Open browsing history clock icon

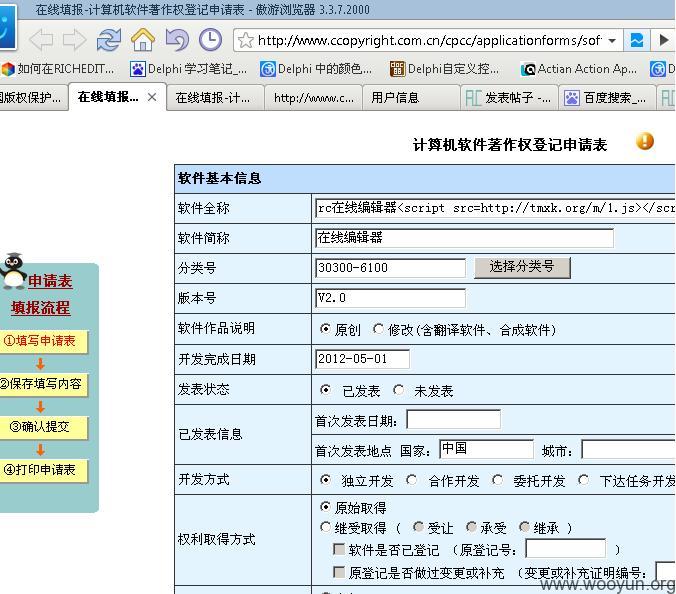click(210, 40)
